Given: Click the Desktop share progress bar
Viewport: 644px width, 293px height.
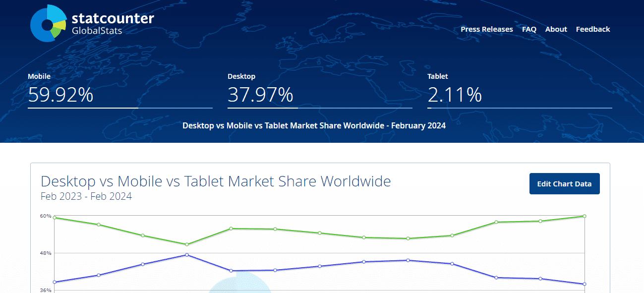Looking at the screenshot, I should [x=320, y=108].
